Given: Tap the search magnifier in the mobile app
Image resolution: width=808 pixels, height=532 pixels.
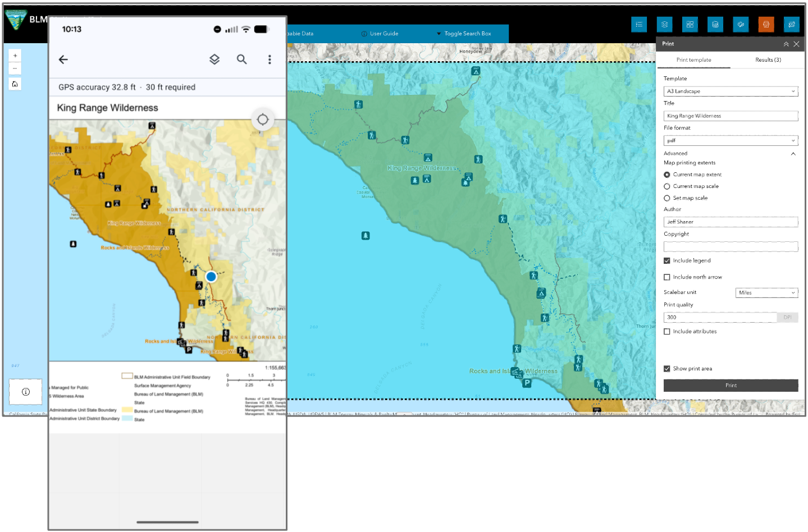Looking at the screenshot, I should click(241, 59).
